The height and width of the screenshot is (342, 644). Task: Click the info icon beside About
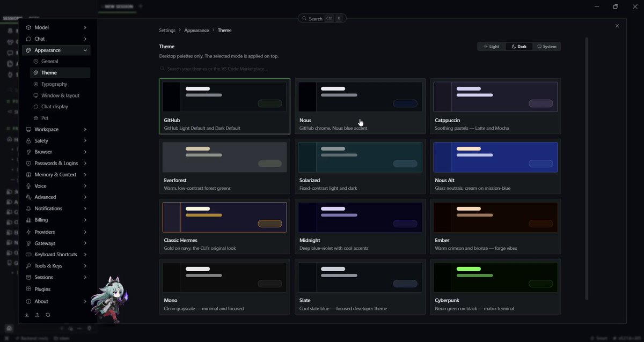28,301
